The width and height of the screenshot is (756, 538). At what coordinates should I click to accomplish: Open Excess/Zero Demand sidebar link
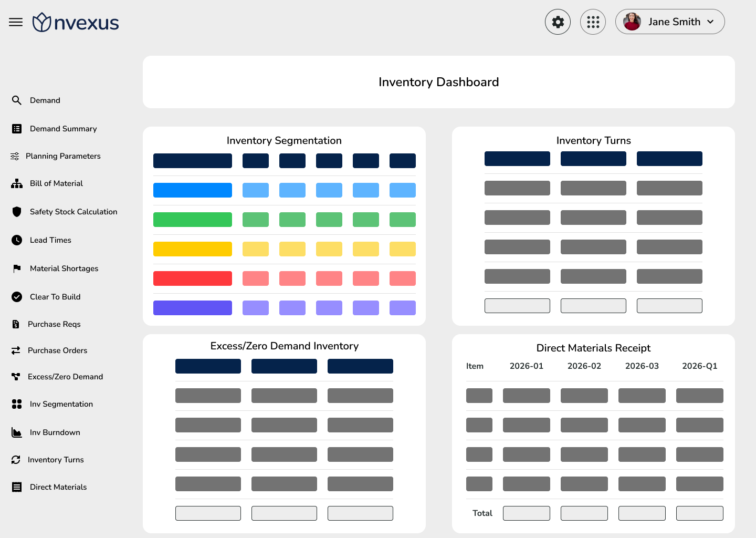coord(65,377)
